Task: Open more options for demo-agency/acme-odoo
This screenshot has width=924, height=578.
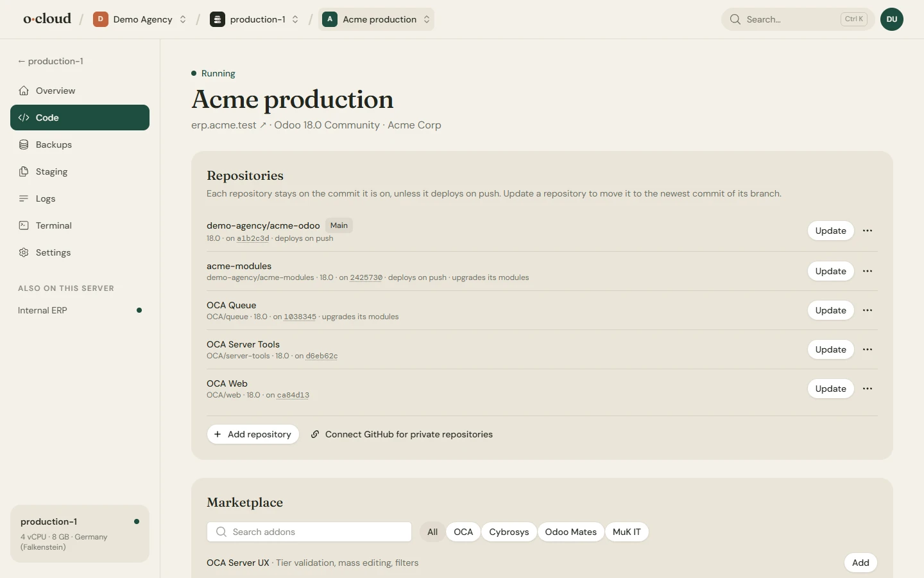Action: click(x=868, y=231)
